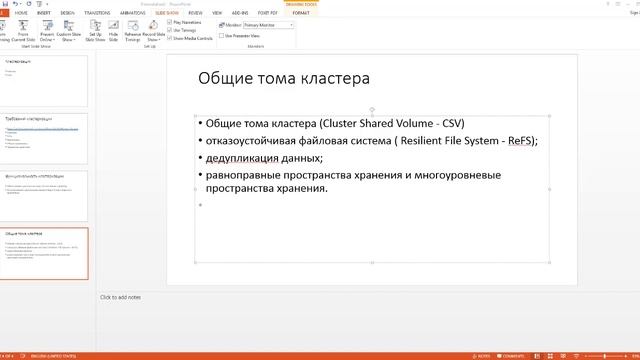Click bullet mentioning Resilient File System
This screenshot has width=640, height=360.
click(371, 141)
